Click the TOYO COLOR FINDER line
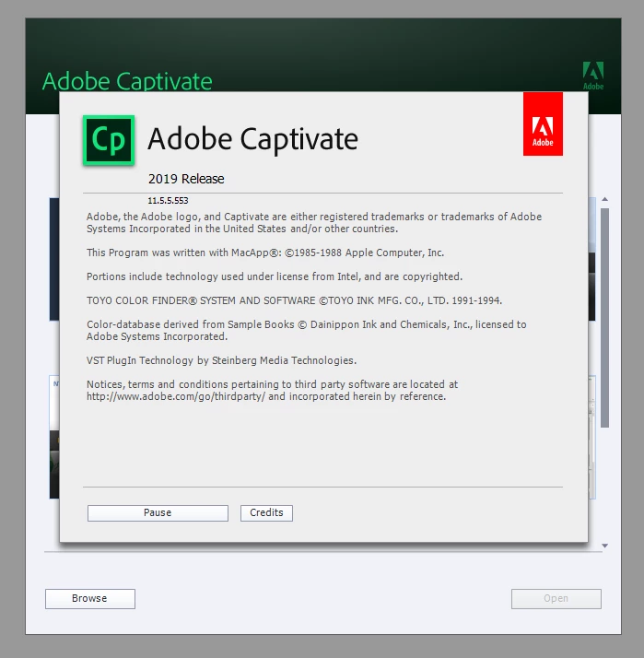The height and width of the screenshot is (658, 644). (294, 300)
